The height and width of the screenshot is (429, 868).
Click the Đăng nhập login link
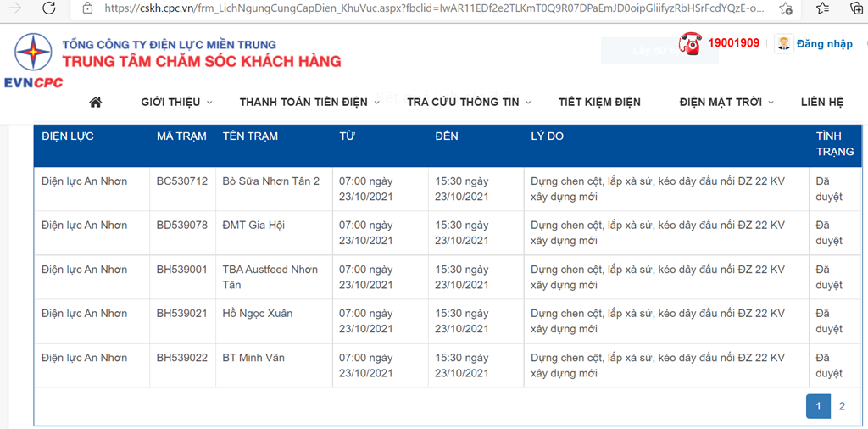click(824, 43)
